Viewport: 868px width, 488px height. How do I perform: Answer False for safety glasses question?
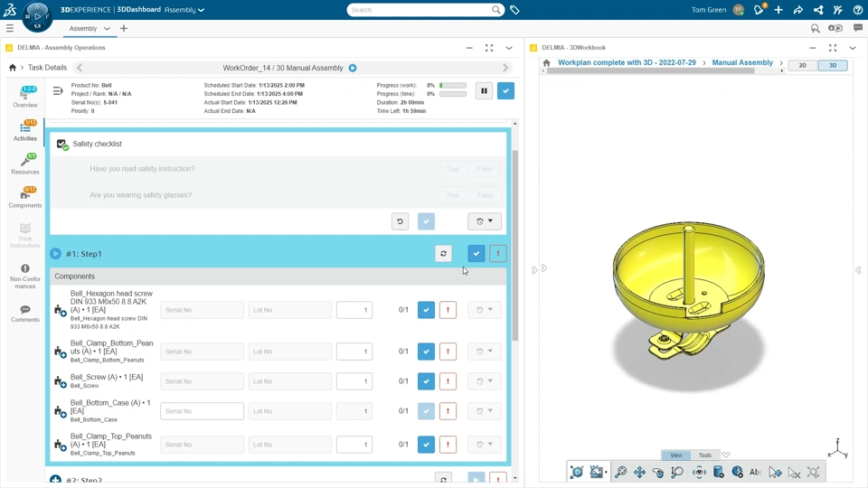coord(485,195)
